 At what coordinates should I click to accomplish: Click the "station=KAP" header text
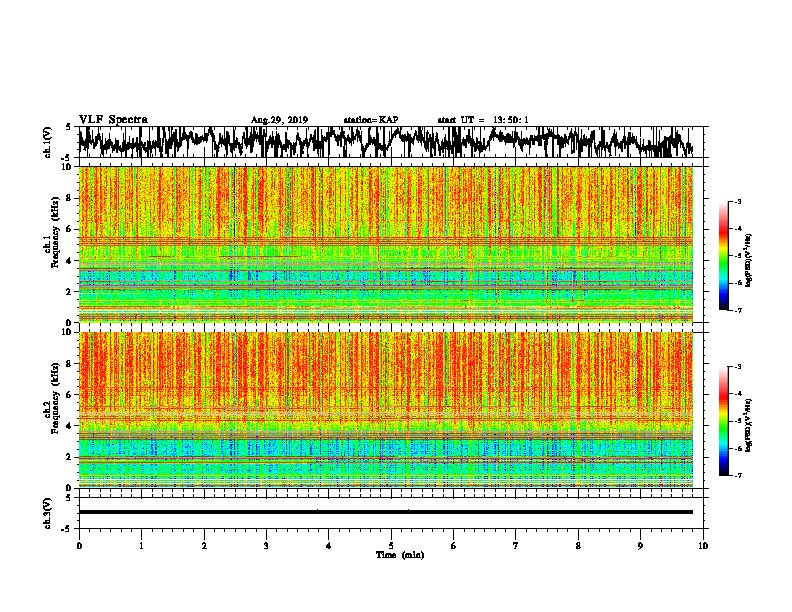pos(371,120)
